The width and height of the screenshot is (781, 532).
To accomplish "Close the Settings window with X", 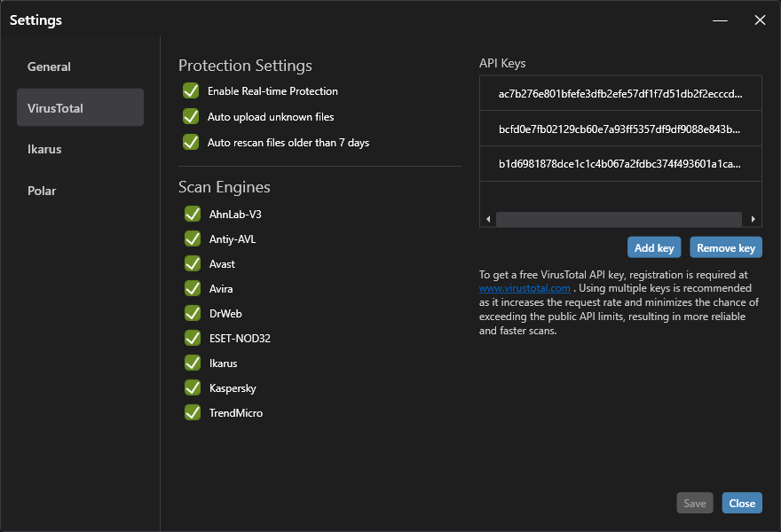I will click(760, 20).
